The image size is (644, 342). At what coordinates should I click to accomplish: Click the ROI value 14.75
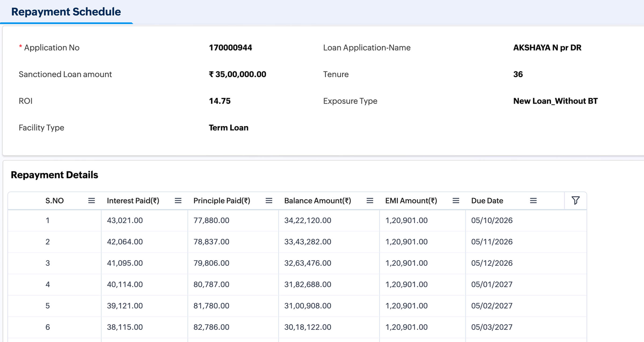(x=220, y=101)
